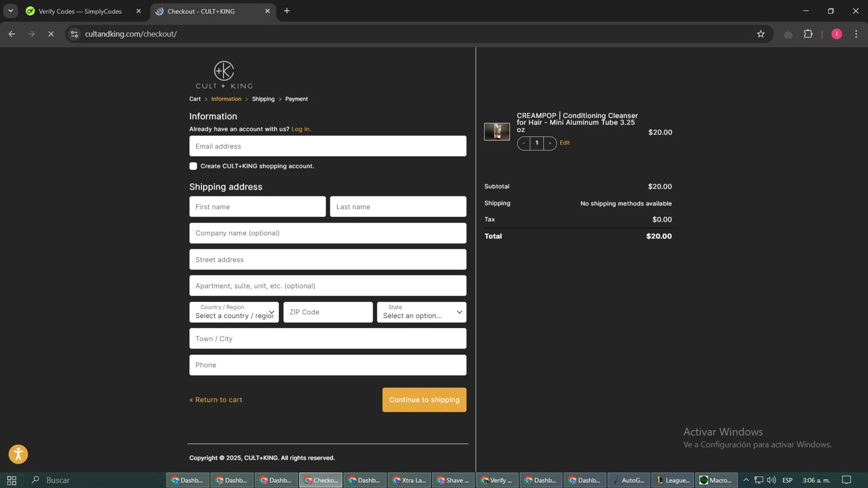The width and height of the screenshot is (868, 488).
Task: Go back to the previous page
Action: coord(12,34)
